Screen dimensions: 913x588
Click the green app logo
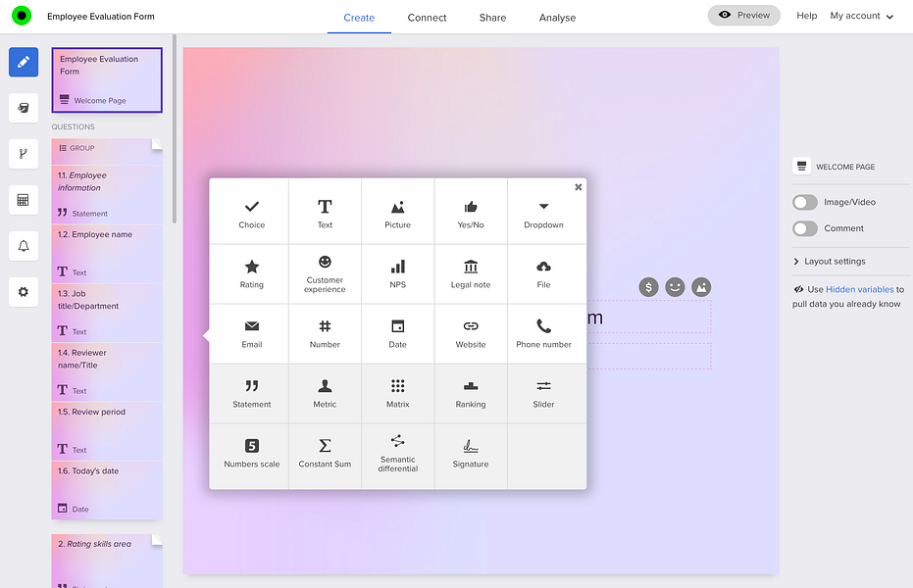22,16
